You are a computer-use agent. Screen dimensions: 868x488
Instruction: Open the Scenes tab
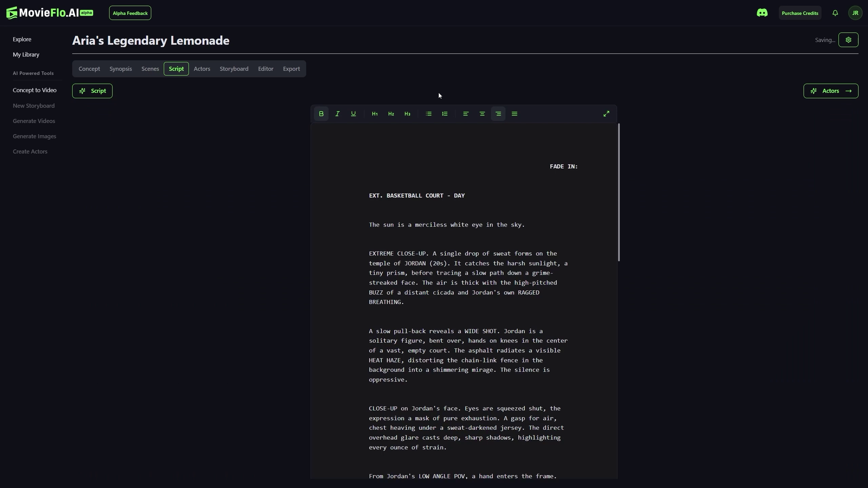tap(150, 69)
